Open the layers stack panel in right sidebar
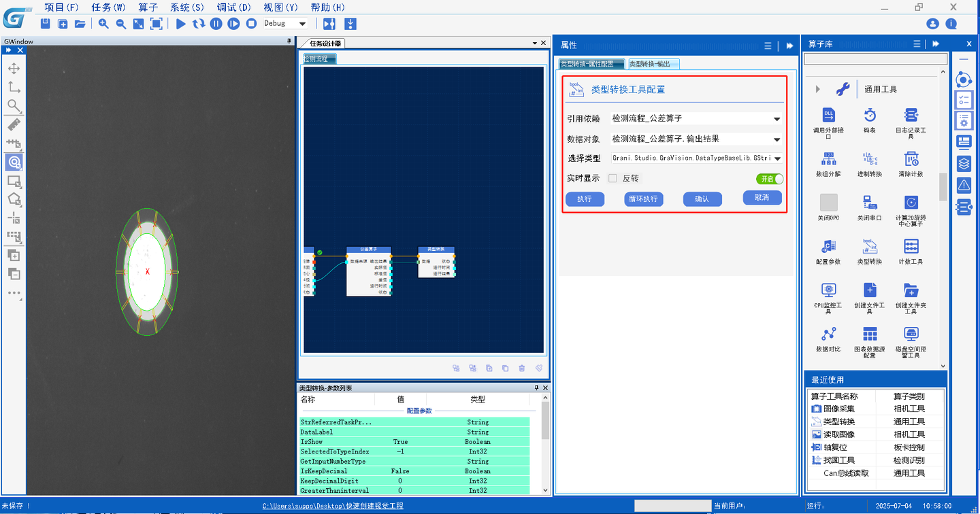 click(964, 163)
